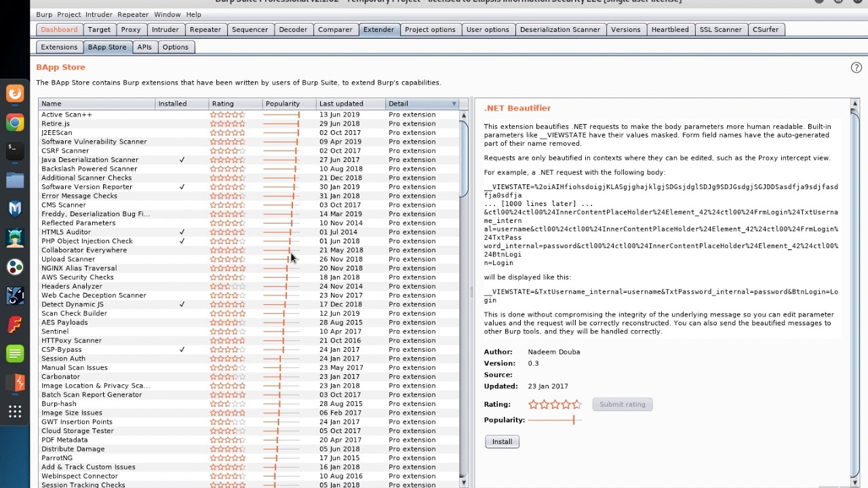Set rating stars for .NET Beautifier

555,405
